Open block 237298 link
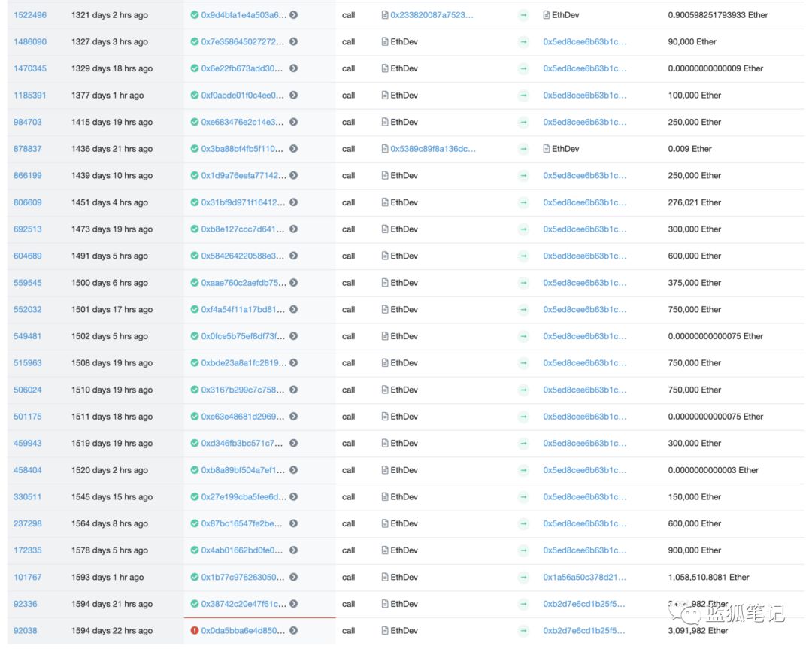812x649 pixels. coord(28,523)
